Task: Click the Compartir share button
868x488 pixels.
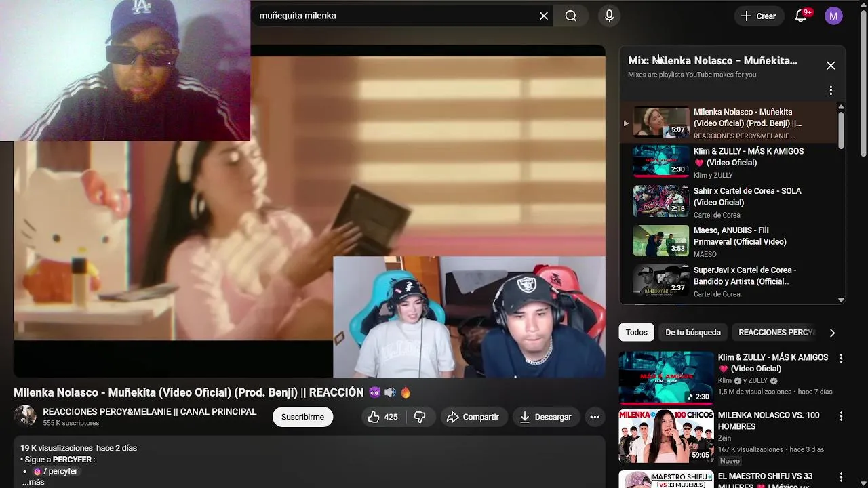Action: (x=473, y=417)
